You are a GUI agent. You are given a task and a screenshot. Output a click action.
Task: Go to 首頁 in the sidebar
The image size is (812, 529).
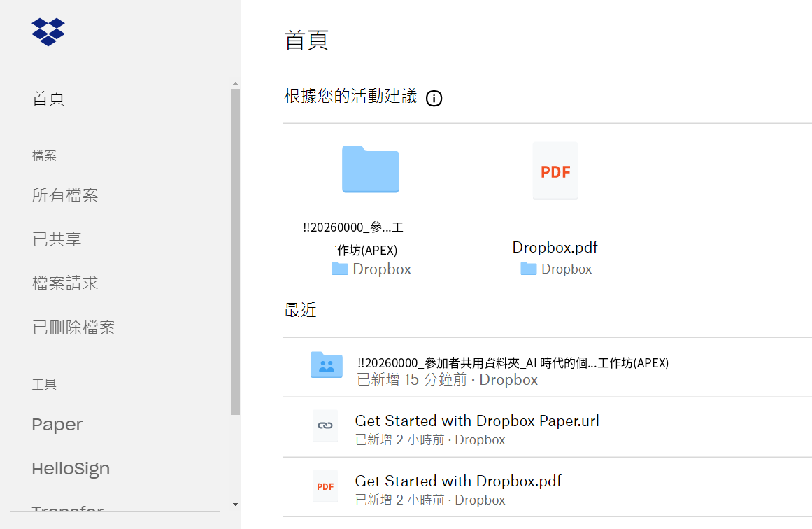coord(48,99)
